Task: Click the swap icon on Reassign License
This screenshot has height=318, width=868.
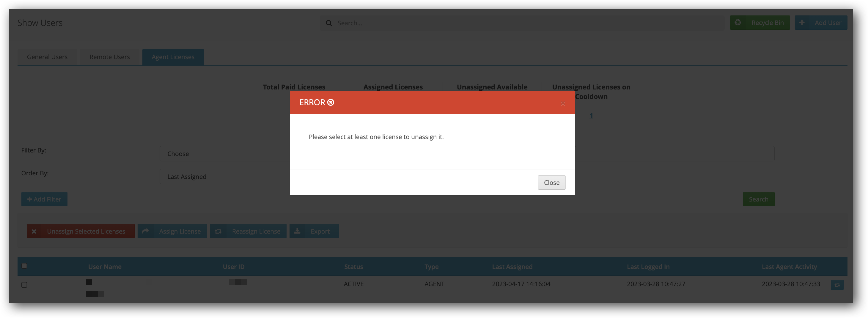Action: pos(218,232)
